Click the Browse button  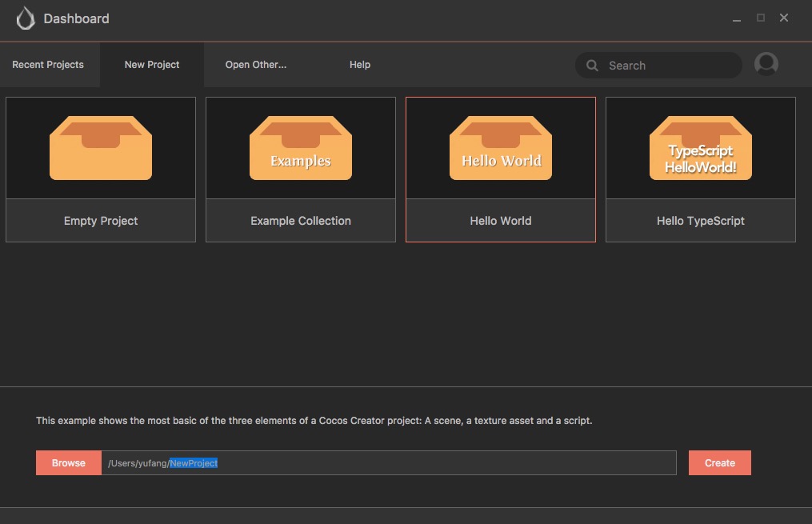click(x=68, y=463)
